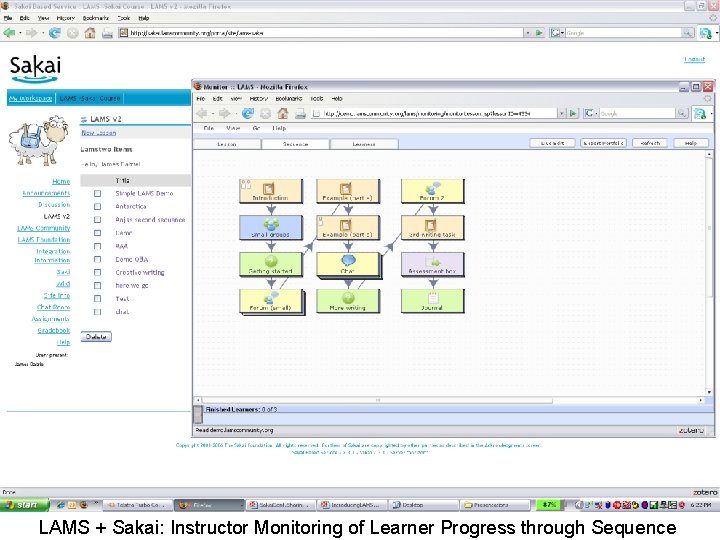Switch to the Learners tab

point(364,144)
